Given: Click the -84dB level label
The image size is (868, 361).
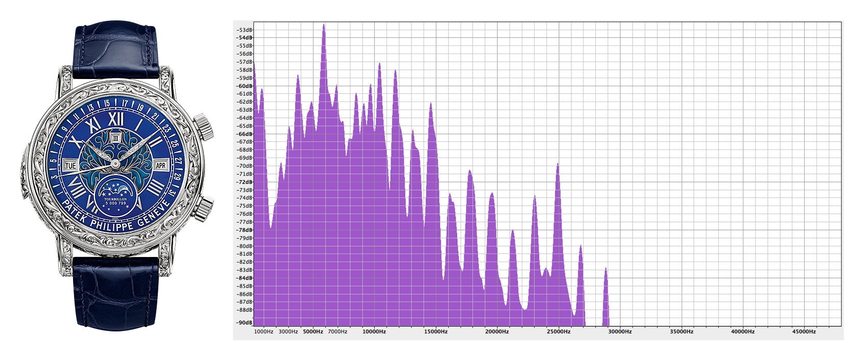Looking at the screenshot, I should [245, 278].
